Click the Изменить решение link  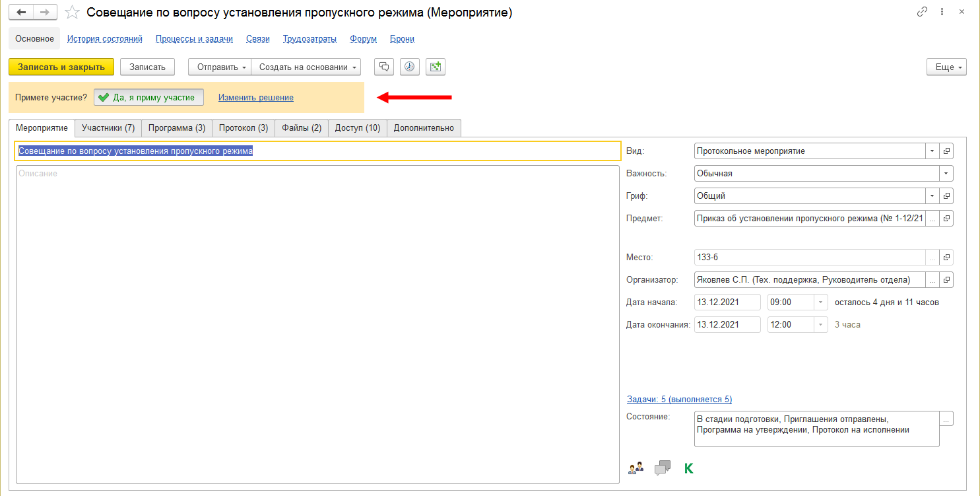256,97
